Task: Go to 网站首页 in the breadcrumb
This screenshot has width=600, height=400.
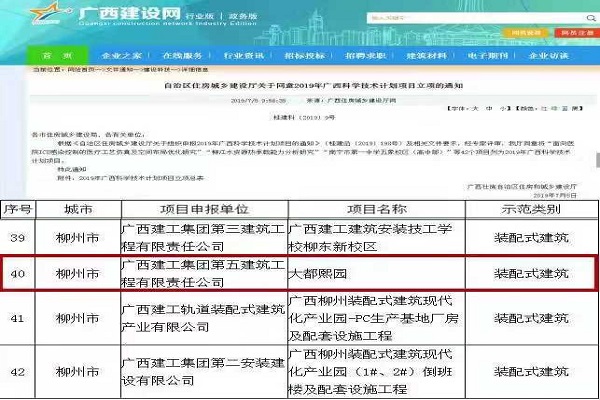Action: click(x=80, y=70)
